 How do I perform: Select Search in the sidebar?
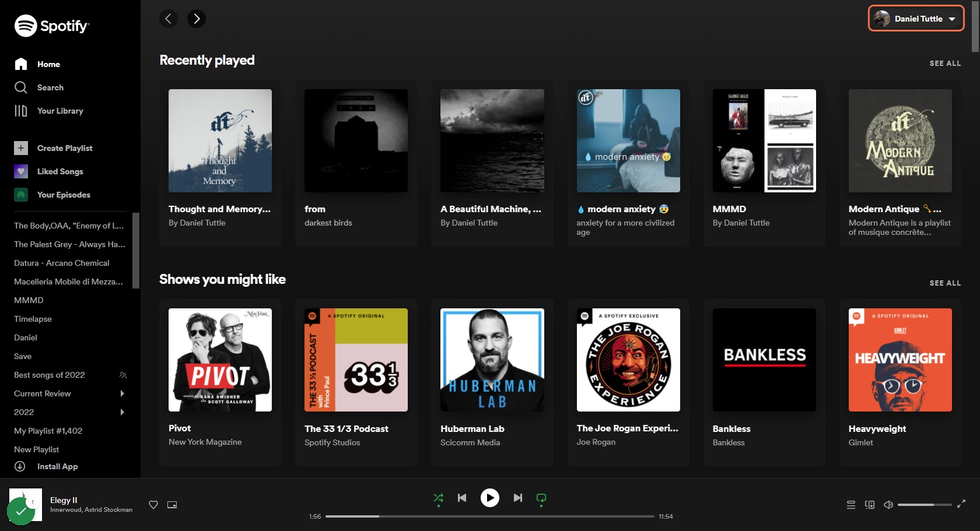51,87
